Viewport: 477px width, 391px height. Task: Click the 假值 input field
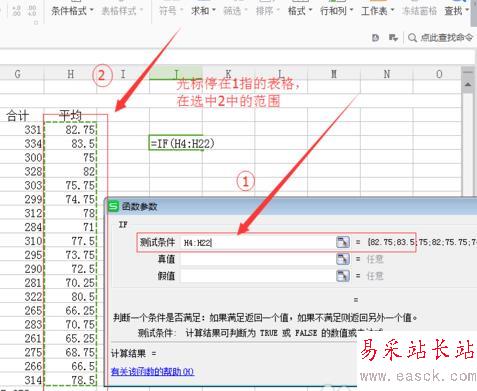point(258,276)
